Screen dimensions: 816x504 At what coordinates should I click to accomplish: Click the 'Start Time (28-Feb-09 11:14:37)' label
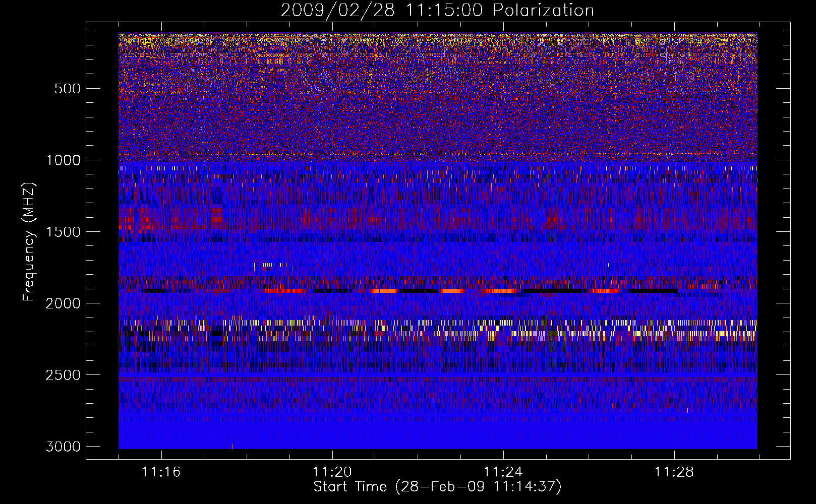pos(437,487)
